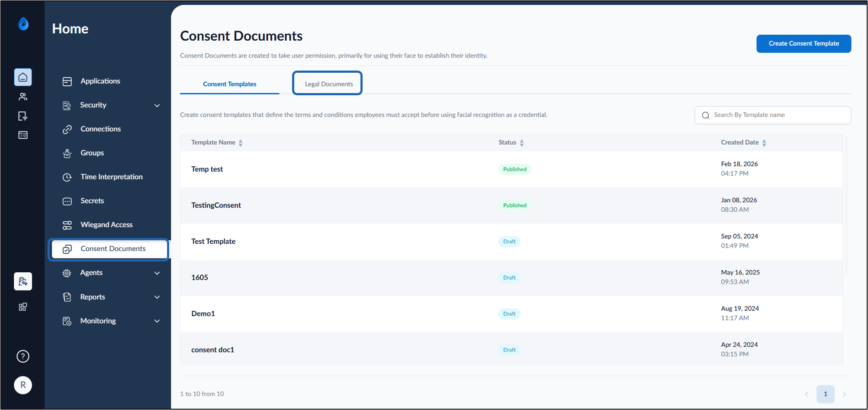The image size is (868, 410).
Task: Click the table vertical scrollbar
Action: [846, 204]
